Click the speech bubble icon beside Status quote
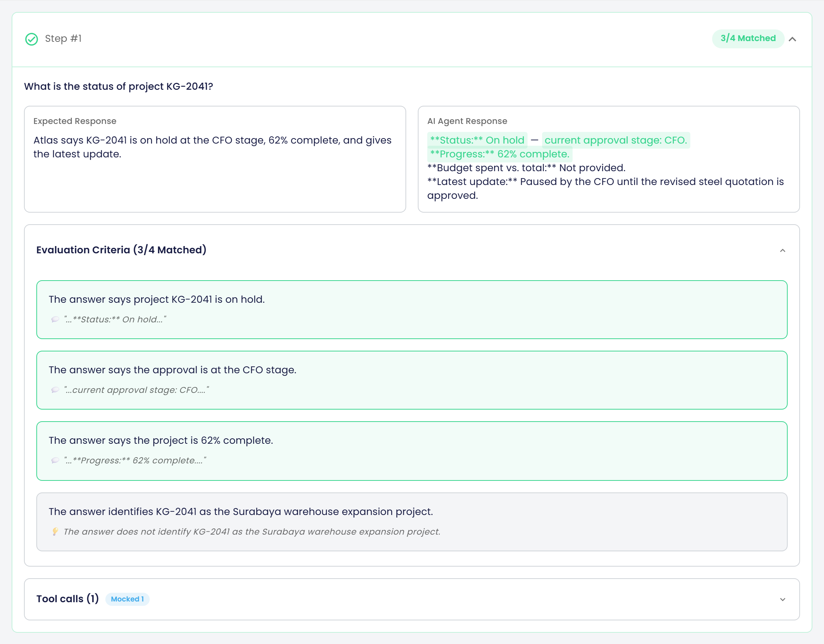This screenshot has width=824, height=644. tap(55, 319)
